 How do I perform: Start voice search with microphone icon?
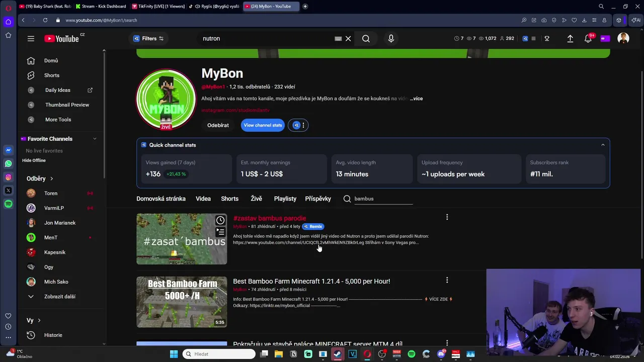[x=391, y=39]
